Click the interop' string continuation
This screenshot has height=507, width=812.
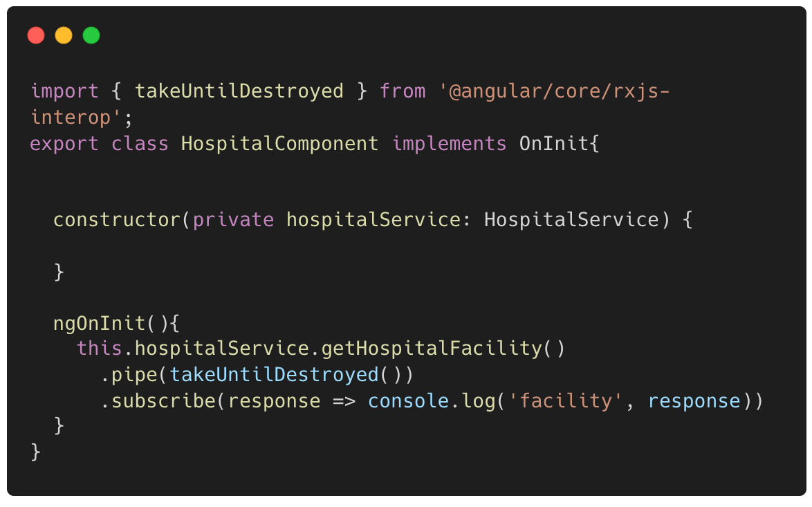pyautogui.click(x=76, y=118)
